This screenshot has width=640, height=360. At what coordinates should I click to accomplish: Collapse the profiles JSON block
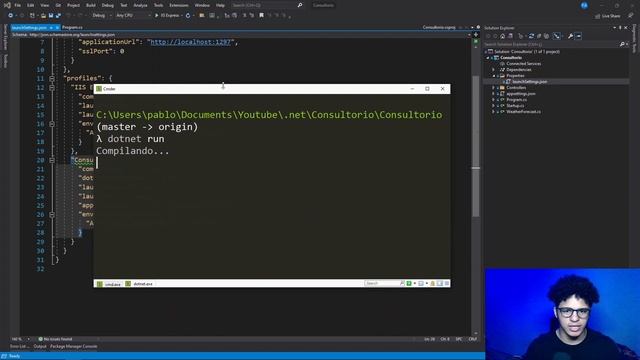pyautogui.click(x=52, y=78)
